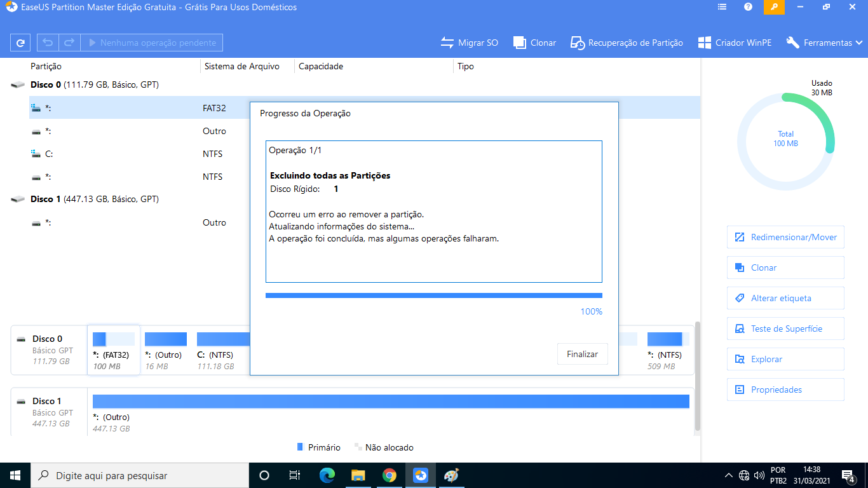
Task: Click the vertical scrollbar of disk map
Action: tap(697, 375)
